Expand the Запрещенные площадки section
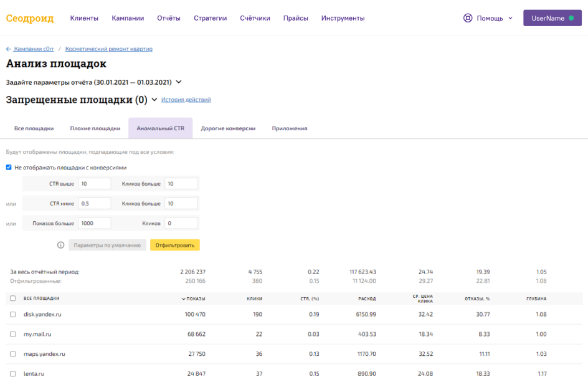588x382 pixels. coord(154,100)
